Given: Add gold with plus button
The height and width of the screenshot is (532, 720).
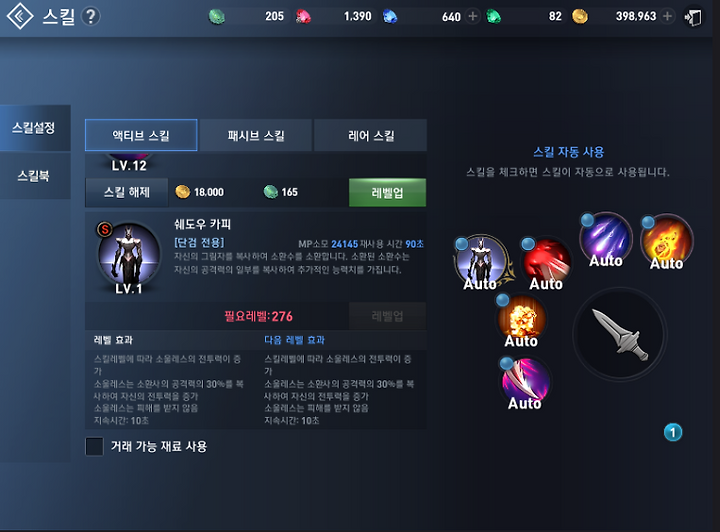Looking at the screenshot, I should click(667, 16).
